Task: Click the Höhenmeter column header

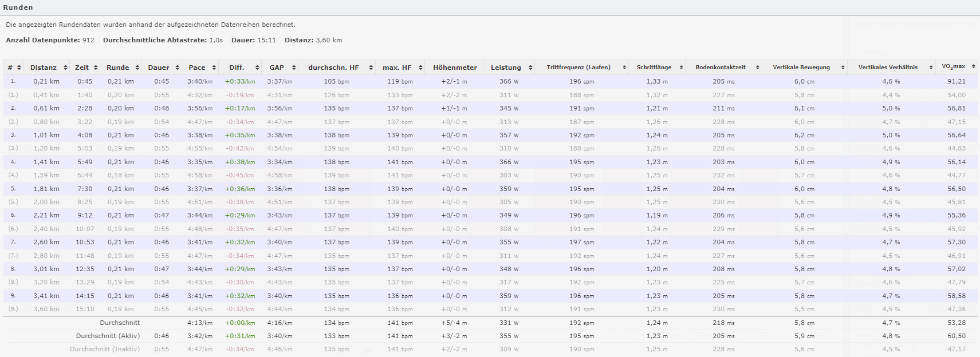Action: click(x=455, y=68)
